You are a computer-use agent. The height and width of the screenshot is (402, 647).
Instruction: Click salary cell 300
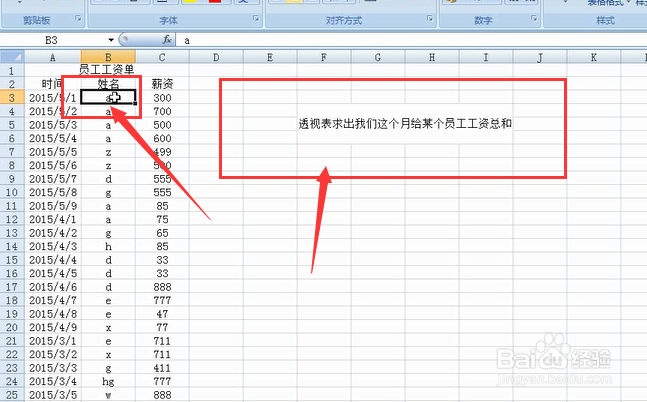[162, 98]
